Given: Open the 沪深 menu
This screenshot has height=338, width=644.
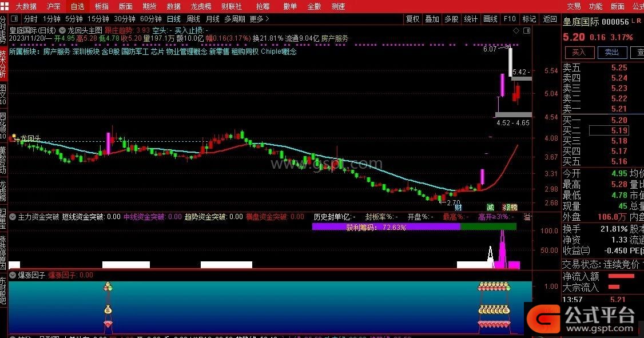Looking at the screenshot, I should [54, 6].
